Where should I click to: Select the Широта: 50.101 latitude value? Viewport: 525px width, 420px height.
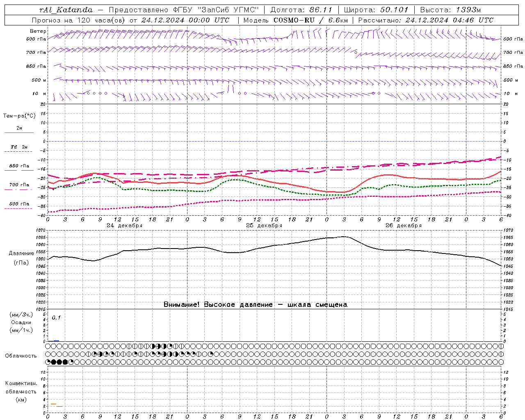point(375,10)
